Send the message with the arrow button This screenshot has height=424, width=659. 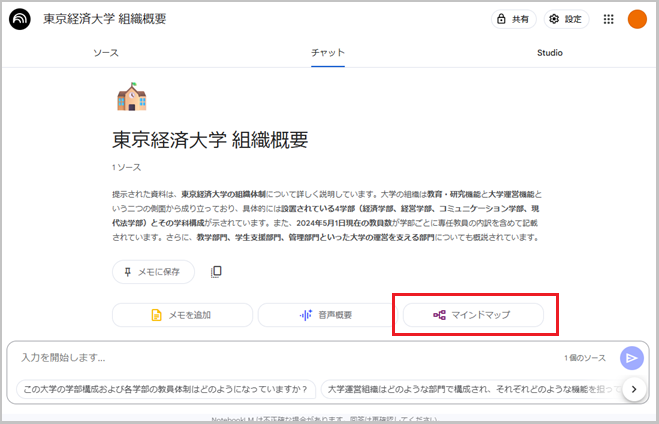pos(632,358)
